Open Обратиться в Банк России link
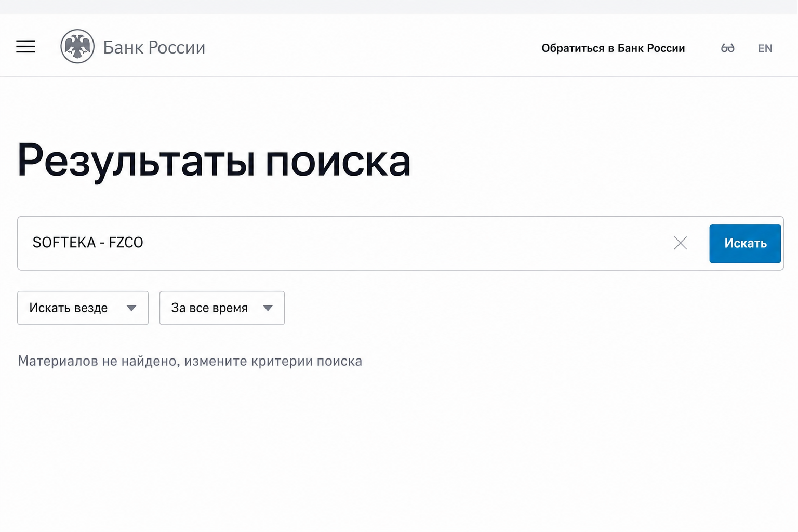This screenshot has height=532, width=798. pos(613,48)
